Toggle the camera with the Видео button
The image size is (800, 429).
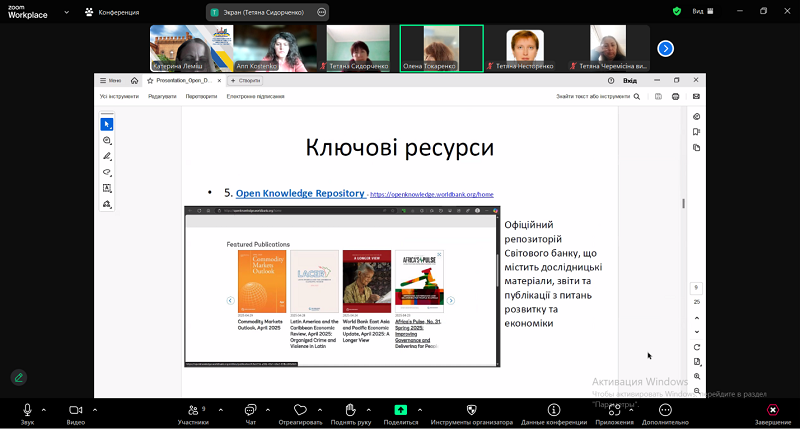click(x=76, y=411)
